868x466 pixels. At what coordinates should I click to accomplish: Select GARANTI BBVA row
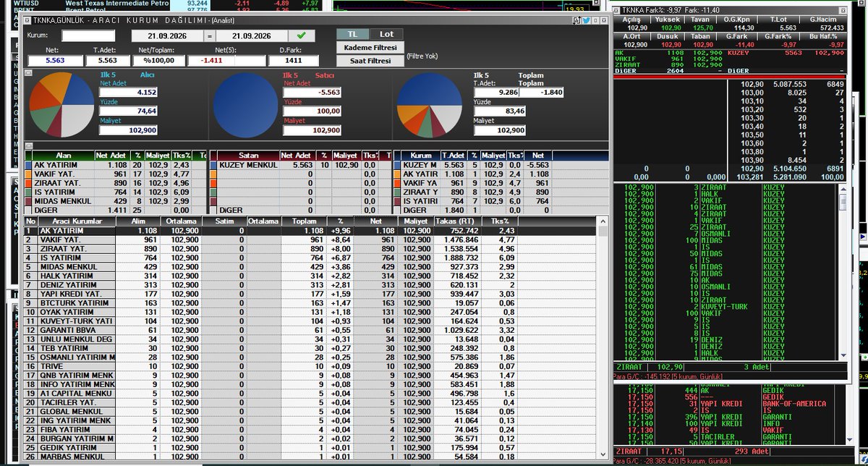click(x=311, y=330)
